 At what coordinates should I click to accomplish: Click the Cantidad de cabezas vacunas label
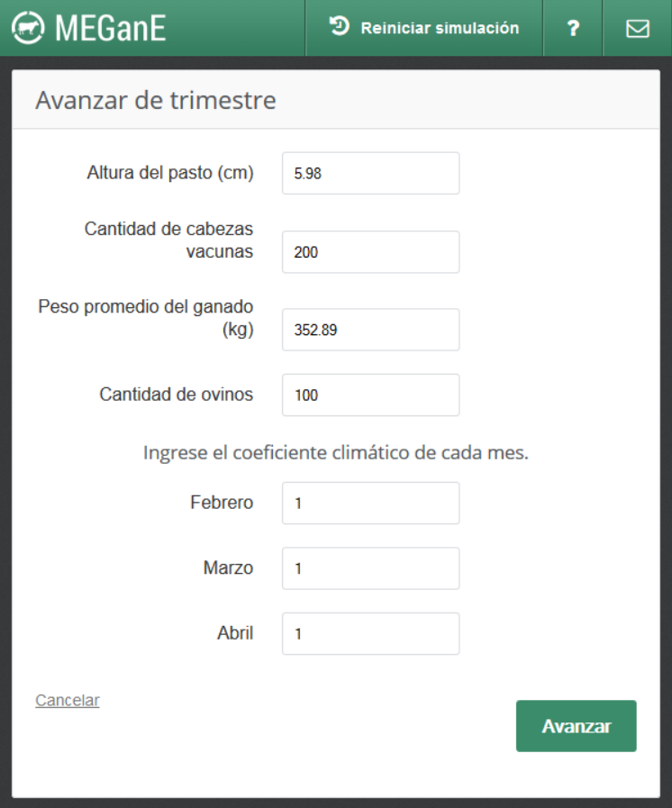(x=169, y=241)
